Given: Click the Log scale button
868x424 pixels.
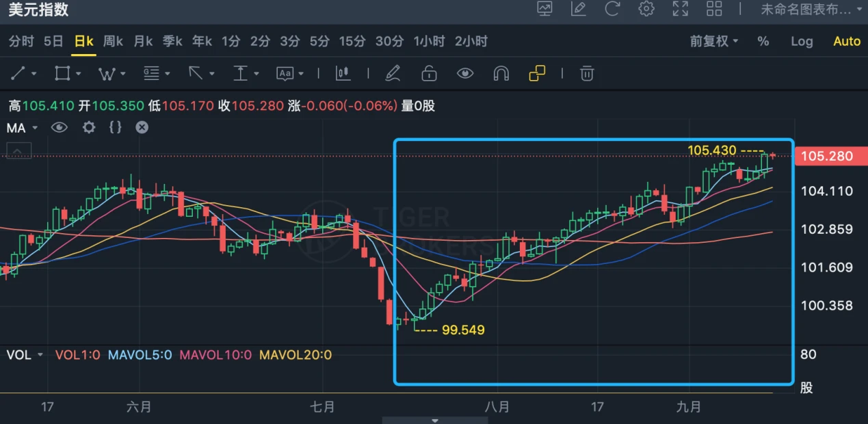Looking at the screenshot, I should point(802,41).
